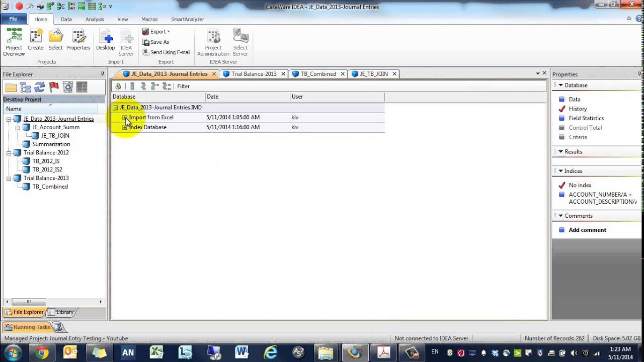Click the Create project icon
This screenshot has height=362, width=644.
(36, 40)
